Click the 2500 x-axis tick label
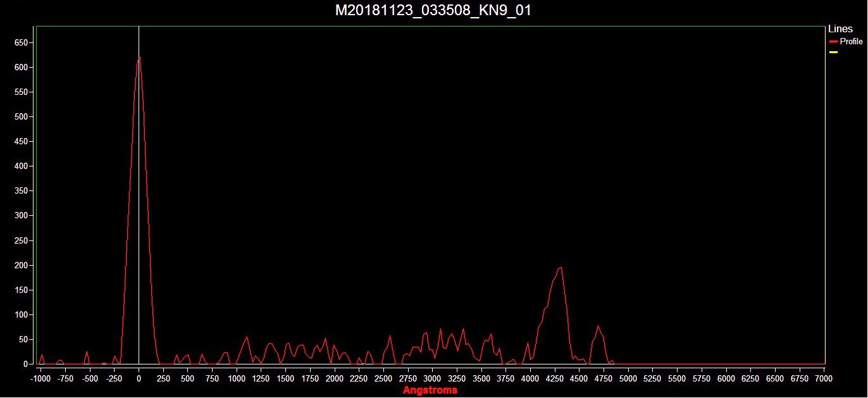The width and height of the screenshot is (868, 398). point(383,378)
